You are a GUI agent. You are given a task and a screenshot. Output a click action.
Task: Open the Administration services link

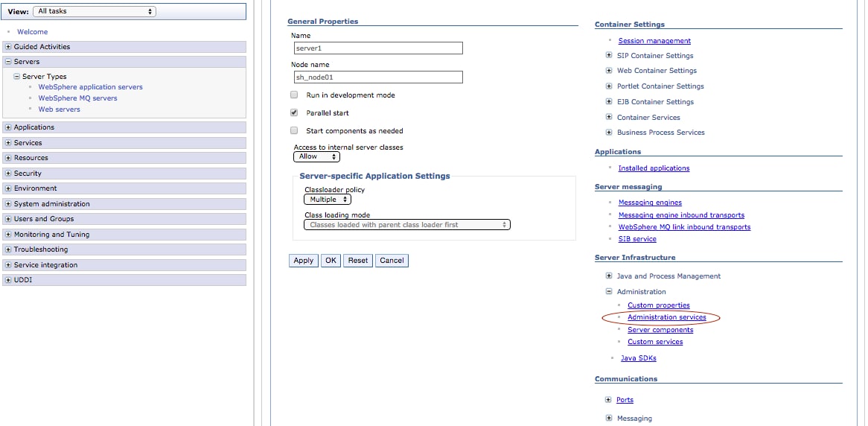click(666, 317)
